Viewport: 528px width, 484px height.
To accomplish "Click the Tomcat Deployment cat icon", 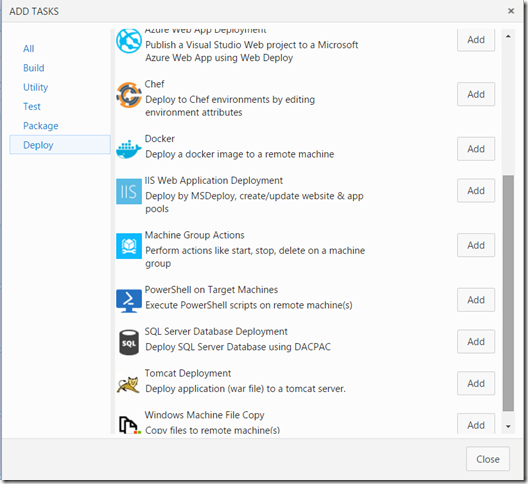I will (x=129, y=385).
